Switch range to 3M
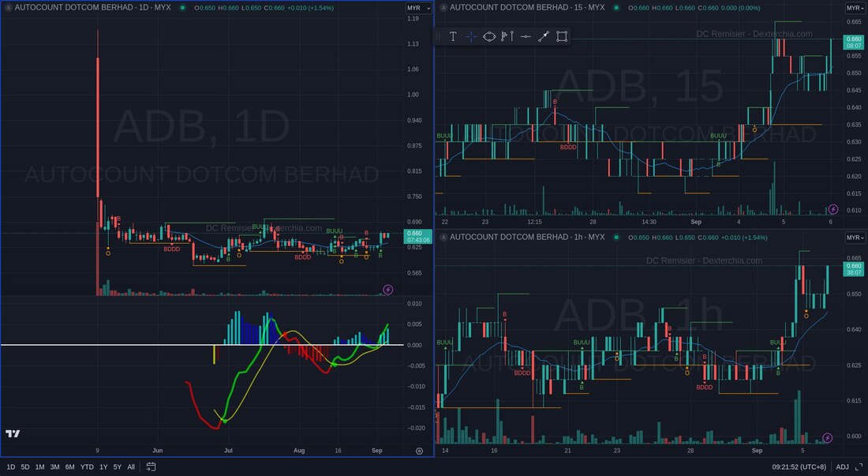 pos(54,467)
